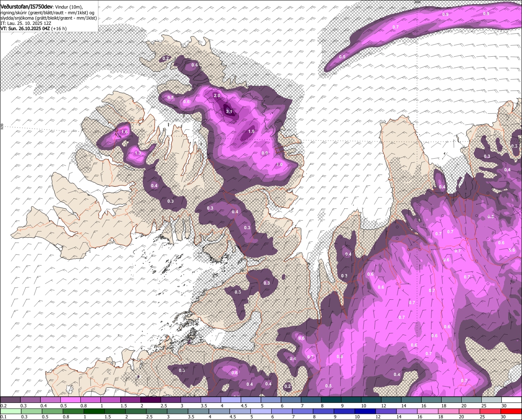Screen dimensions: 522x420
Task: Select the dark teal 8–9 swatch in top legend
Action: coord(331,400)
